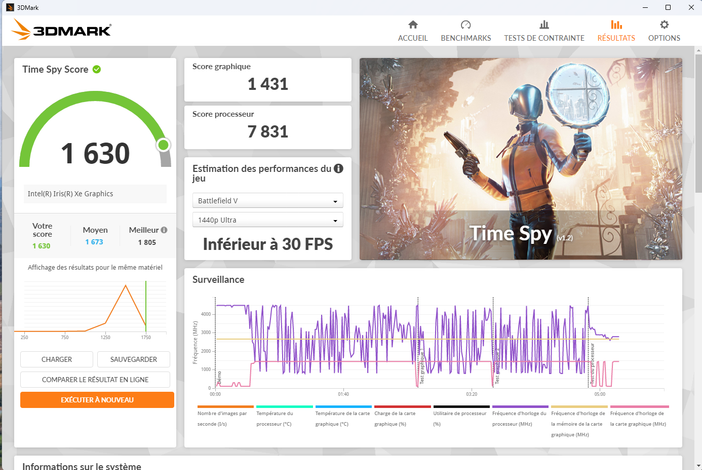Click the Votre score value 1 630
702x470 pixels.
41,246
